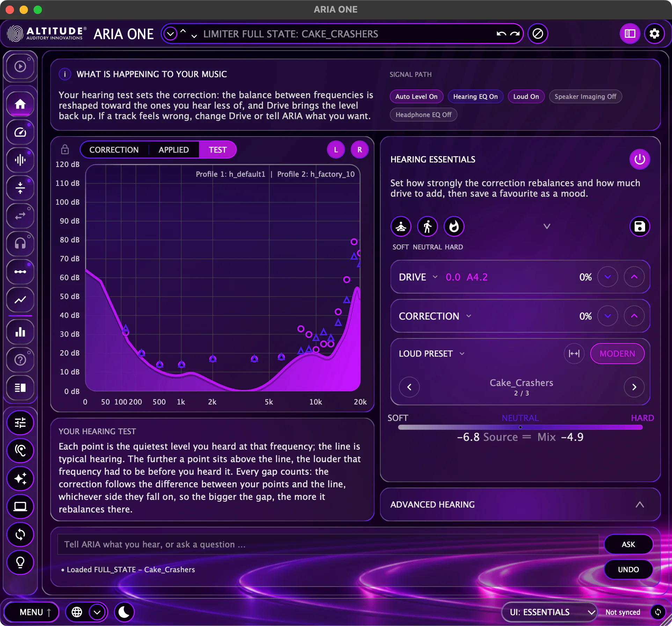This screenshot has height=626, width=672.
Task: Toggle Hearing Essentials power button
Action: point(640,159)
